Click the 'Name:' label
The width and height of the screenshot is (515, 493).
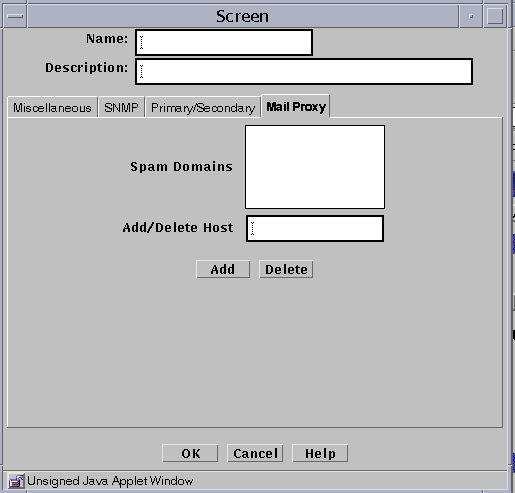click(107, 39)
